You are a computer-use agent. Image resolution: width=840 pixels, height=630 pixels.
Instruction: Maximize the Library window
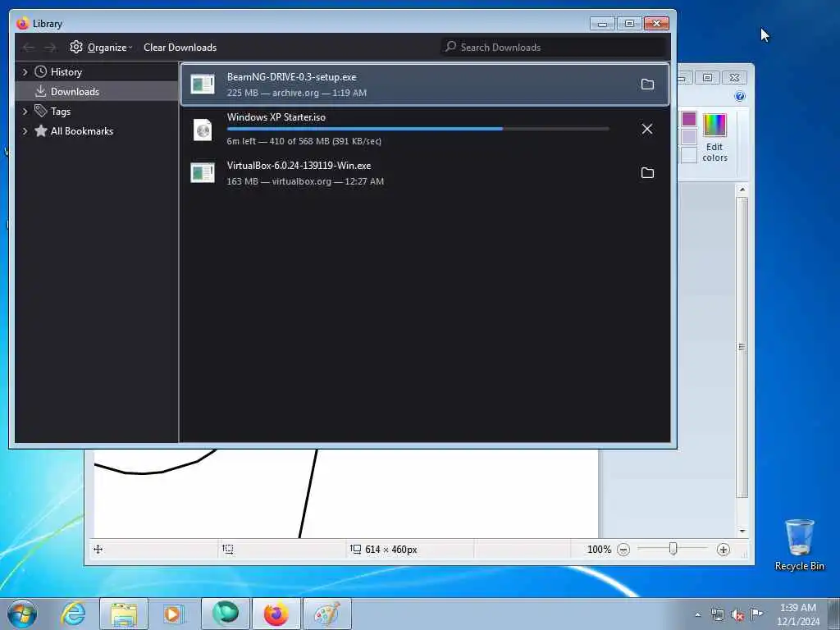[629, 24]
